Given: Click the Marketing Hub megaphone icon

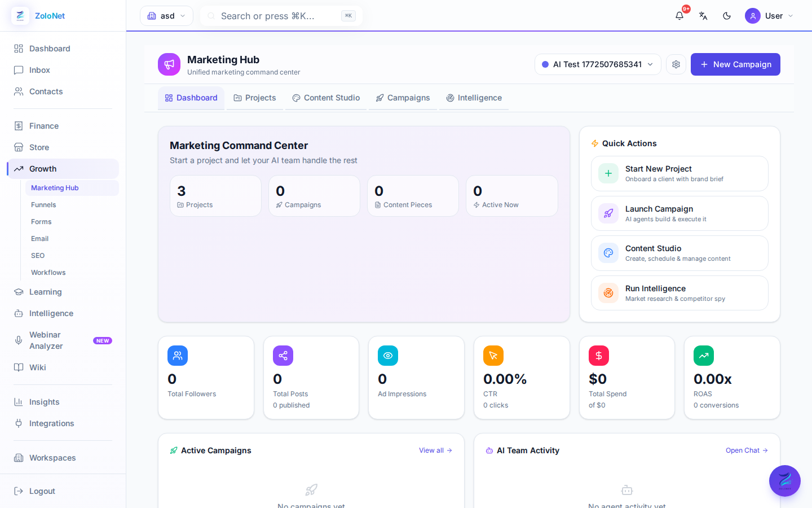Looking at the screenshot, I should pos(169,64).
